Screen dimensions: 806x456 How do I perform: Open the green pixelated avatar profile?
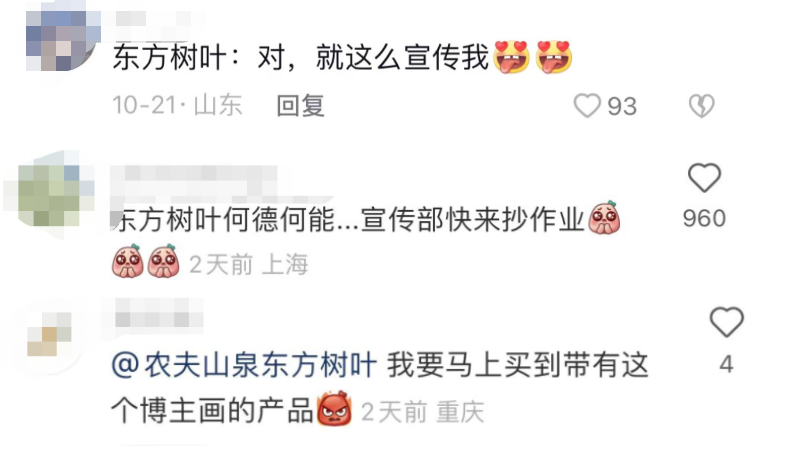pos(51,195)
